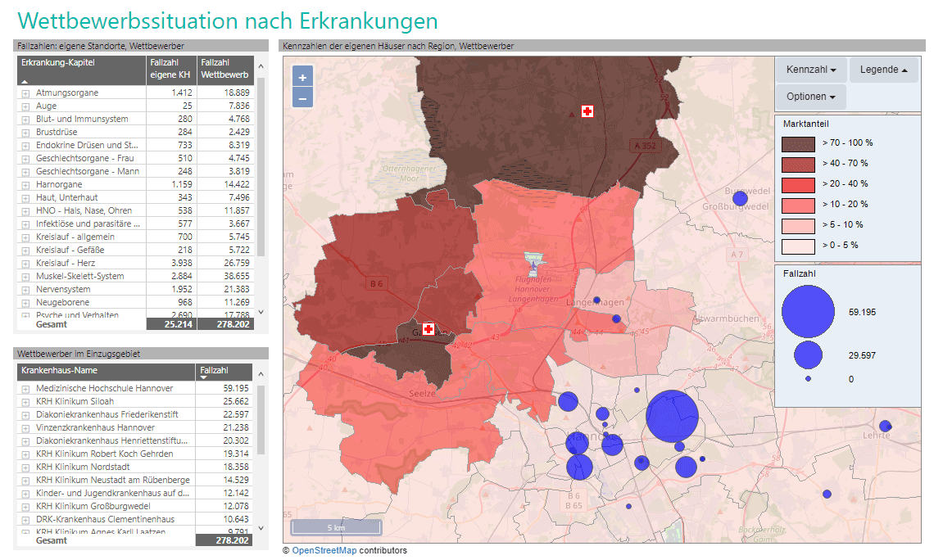This screenshot has width=934, height=560.
Task: Open the Optionen dropdown
Action: (x=810, y=97)
